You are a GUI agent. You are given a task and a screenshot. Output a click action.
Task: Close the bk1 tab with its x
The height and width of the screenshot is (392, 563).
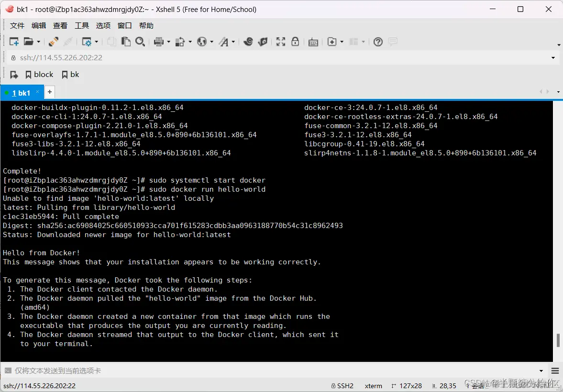click(37, 92)
